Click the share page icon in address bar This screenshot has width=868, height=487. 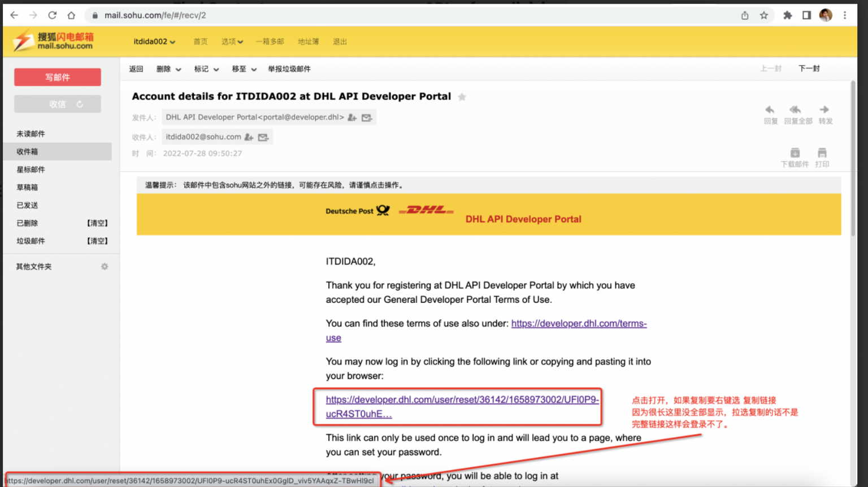click(745, 15)
